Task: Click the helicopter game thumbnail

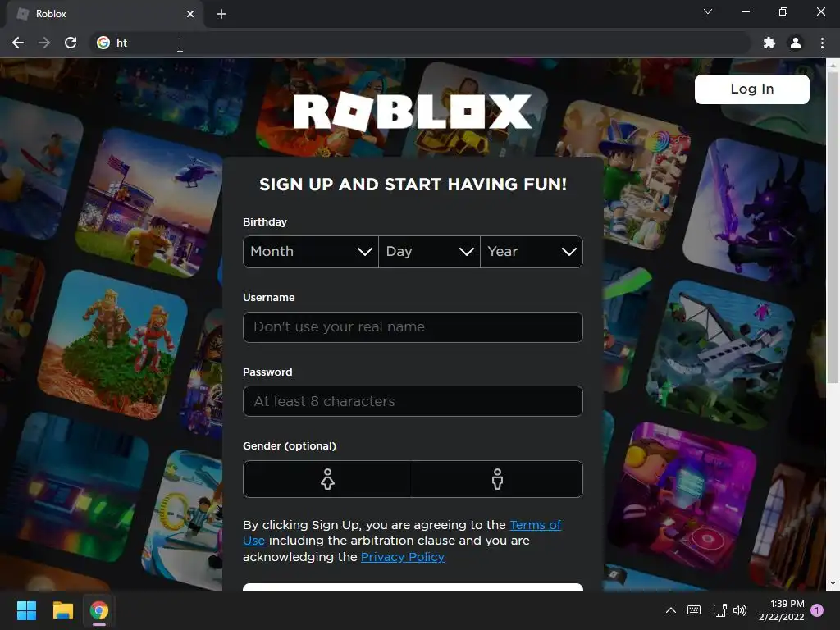Action: coord(150,203)
